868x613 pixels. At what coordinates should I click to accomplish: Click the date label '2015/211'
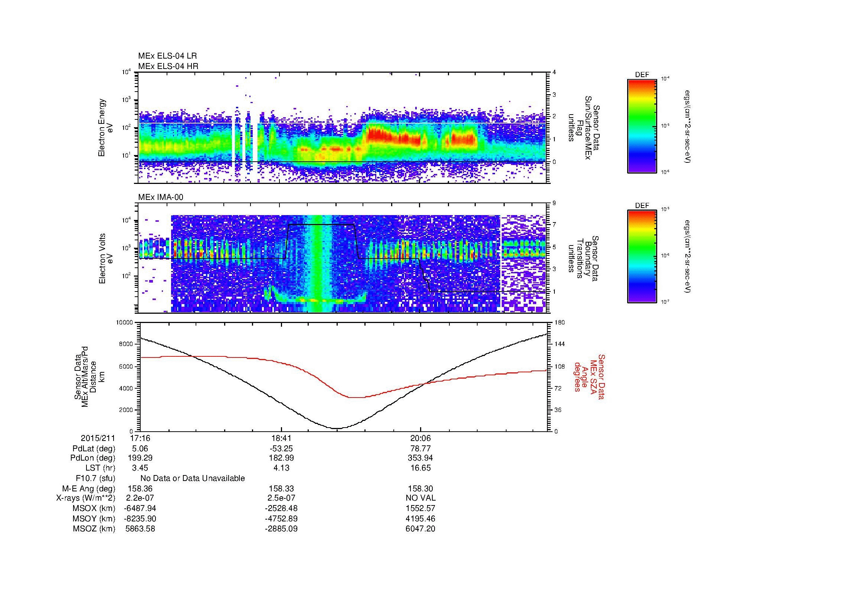98,438
